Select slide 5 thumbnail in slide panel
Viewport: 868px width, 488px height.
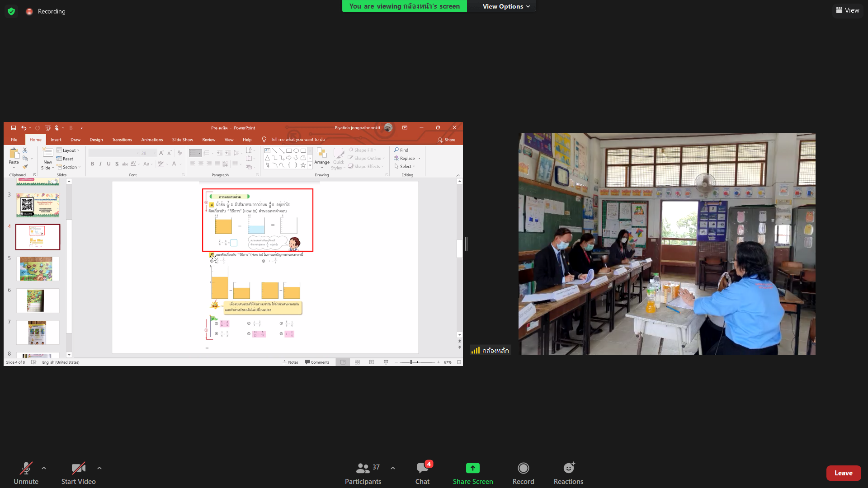[38, 269]
